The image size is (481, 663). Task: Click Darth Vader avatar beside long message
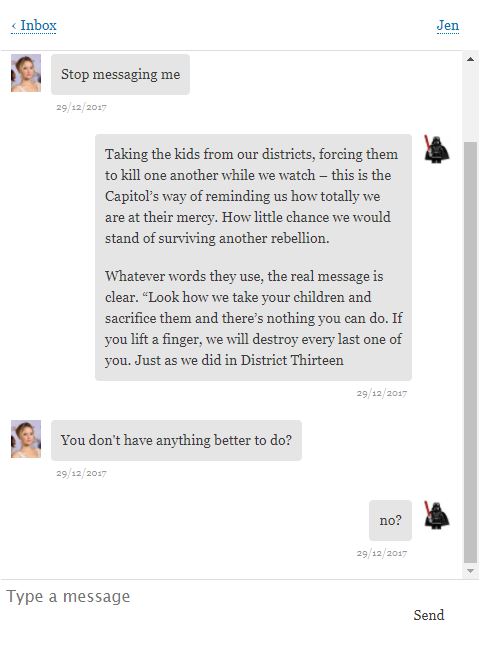(437, 149)
